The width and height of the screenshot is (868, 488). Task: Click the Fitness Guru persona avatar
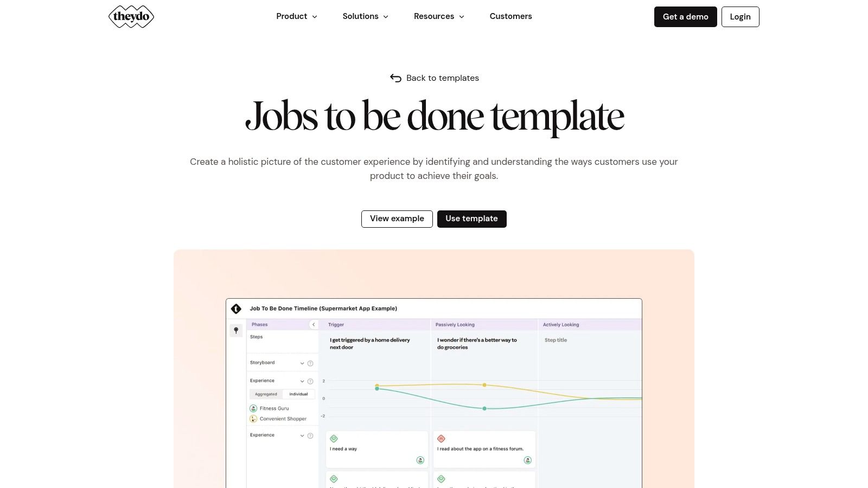click(253, 408)
